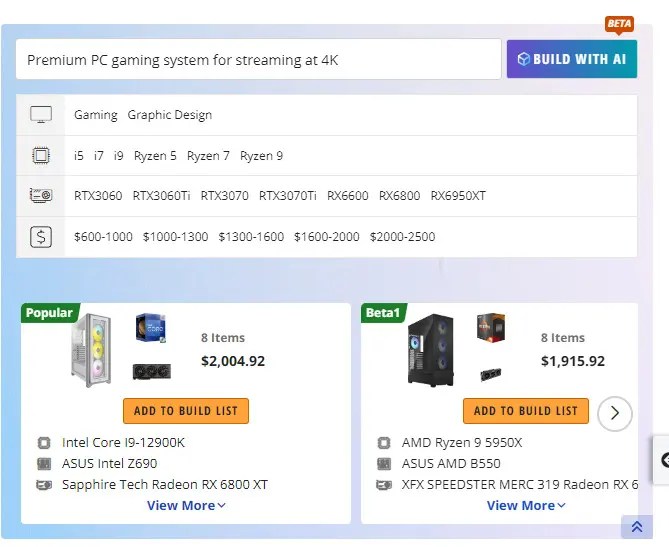Choose the Ryzen 9 processor tag
This screenshot has height=547, width=669.
261,156
